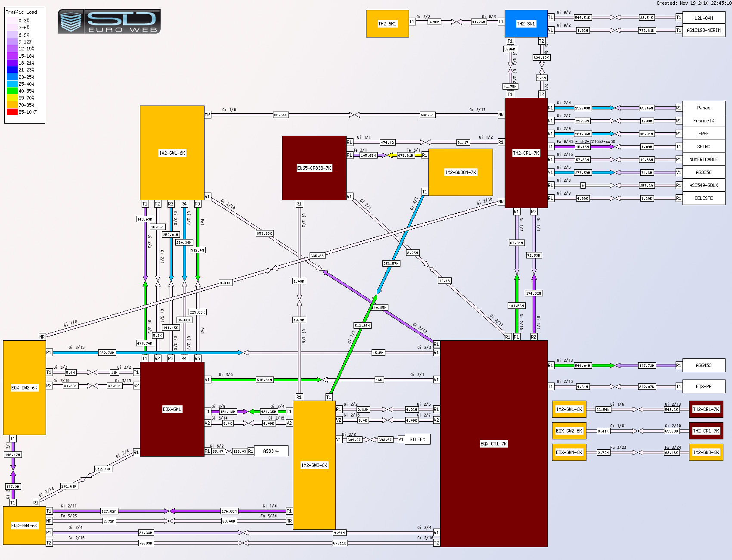Click the SD Euro Web logo
Screen dimensions: 732x560
[109, 22]
